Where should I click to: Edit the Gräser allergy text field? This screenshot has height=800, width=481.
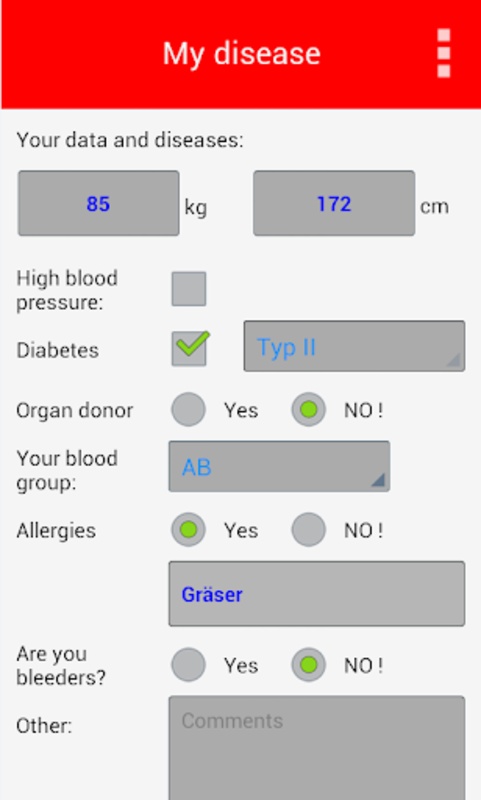coord(317,594)
